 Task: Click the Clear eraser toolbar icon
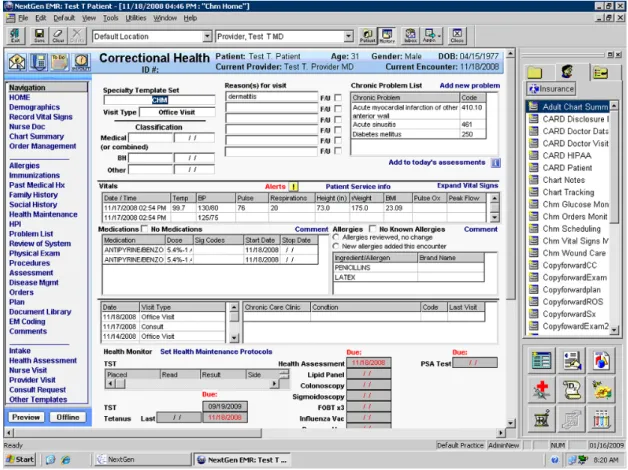[x=58, y=36]
